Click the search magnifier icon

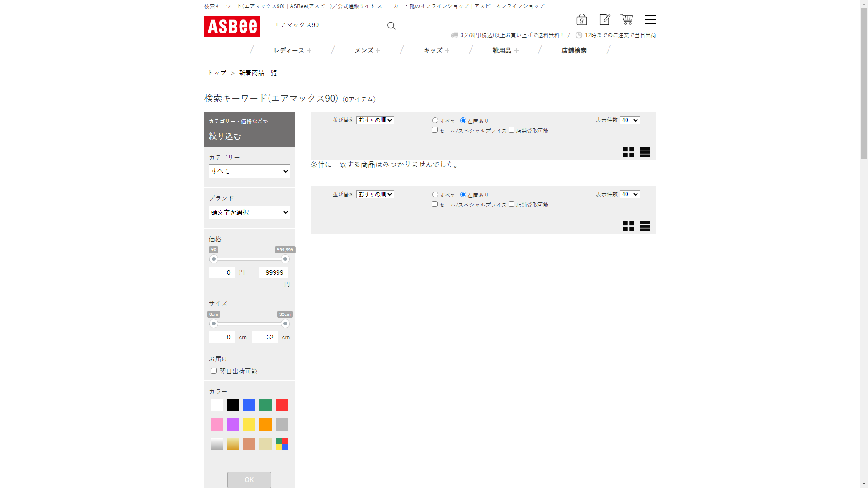tap(391, 26)
